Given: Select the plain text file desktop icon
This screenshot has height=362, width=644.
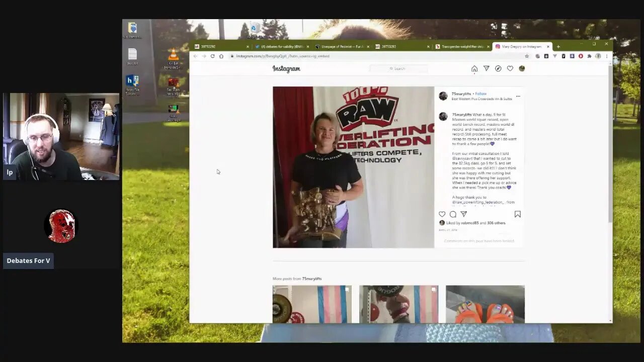Looking at the screenshot, I should [x=132, y=56].
